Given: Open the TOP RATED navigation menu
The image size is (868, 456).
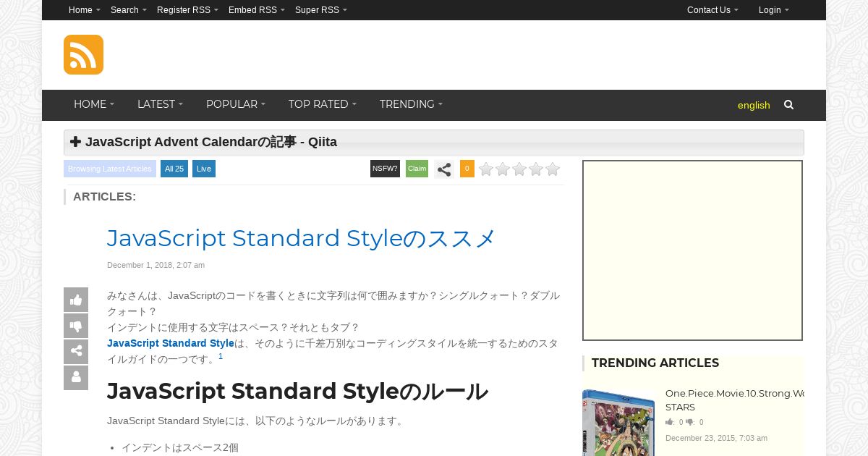Looking at the screenshot, I should [323, 104].
